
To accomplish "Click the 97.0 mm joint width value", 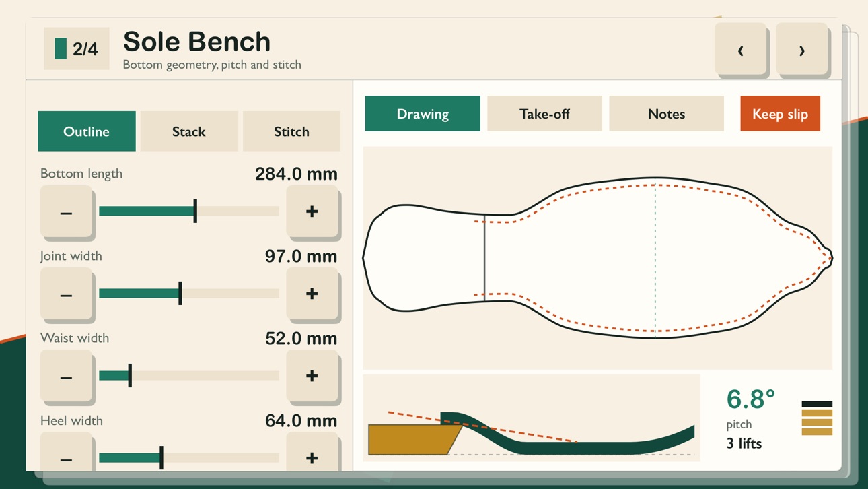I will tap(301, 257).
